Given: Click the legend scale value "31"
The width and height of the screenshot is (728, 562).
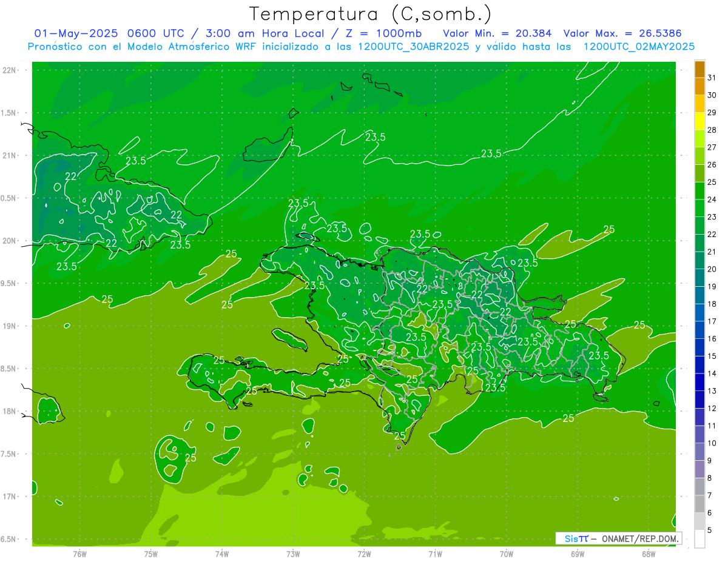Looking at the screenshot, I should (712, 78).
